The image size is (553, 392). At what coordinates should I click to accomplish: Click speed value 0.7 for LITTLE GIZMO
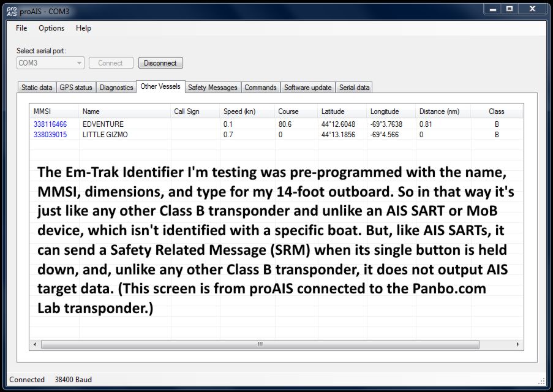coord(228,134)
